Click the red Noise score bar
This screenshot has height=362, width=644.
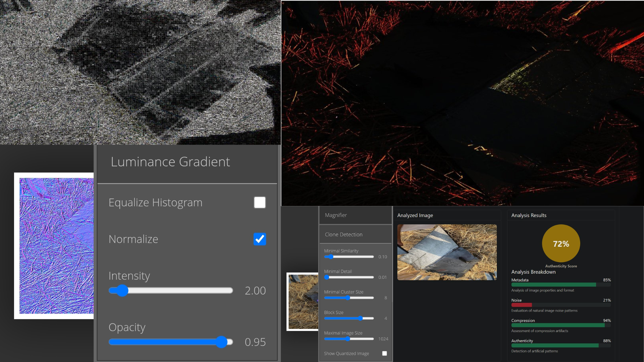point(521,305)
